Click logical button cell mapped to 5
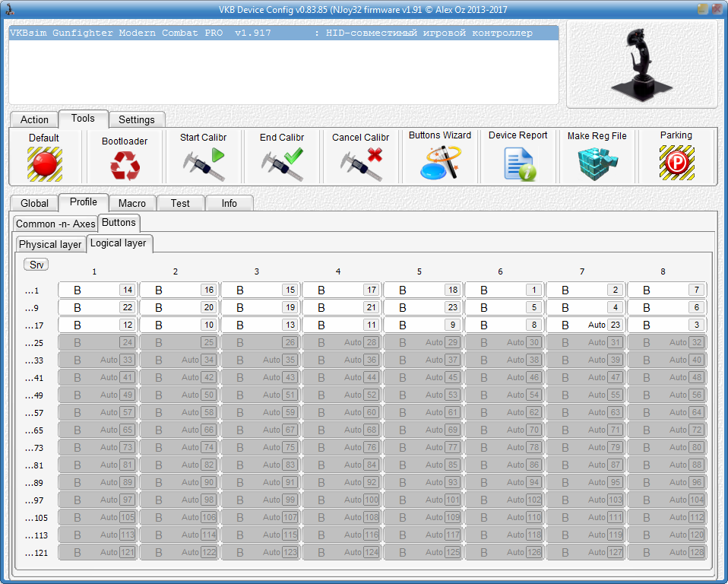 coord(505,307)
